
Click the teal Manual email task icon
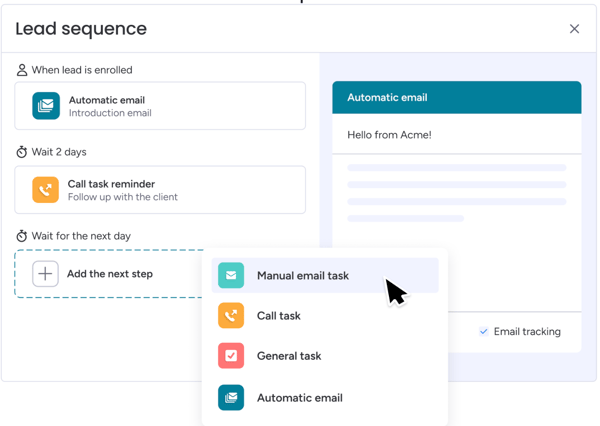(231, 275)
